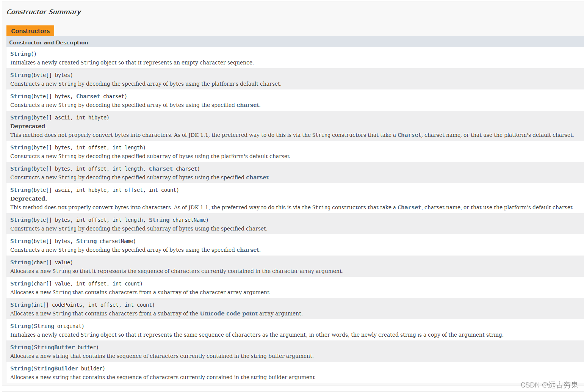Open String(int[] codePoints, int offset, int count) link
This screenshot has width=584, height=392.
(20, 305)
